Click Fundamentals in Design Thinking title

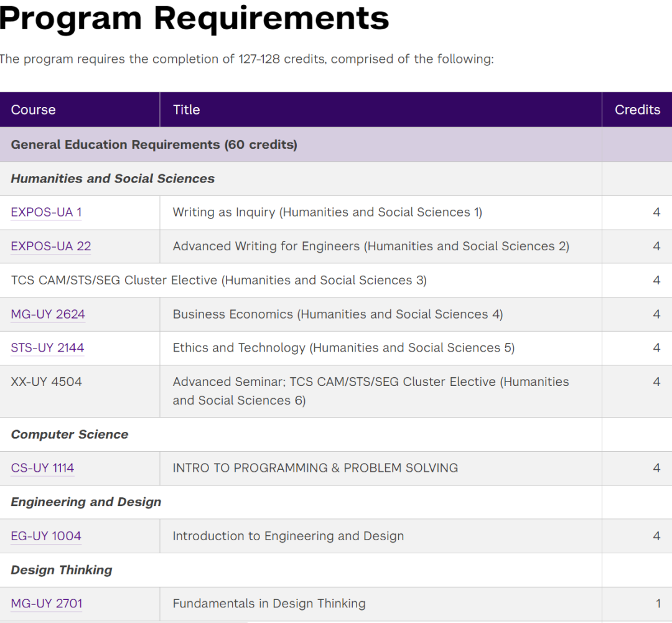pyautogui.click(x=269, y=604)
